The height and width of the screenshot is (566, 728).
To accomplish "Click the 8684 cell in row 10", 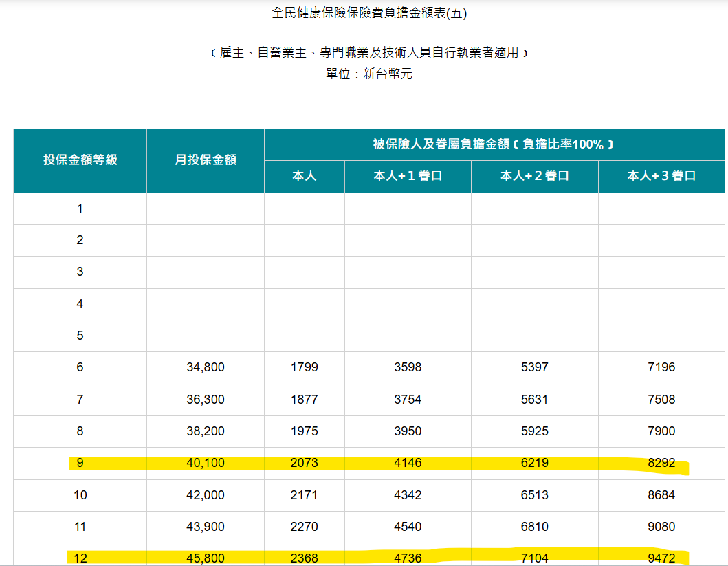I will click(661, 495).
